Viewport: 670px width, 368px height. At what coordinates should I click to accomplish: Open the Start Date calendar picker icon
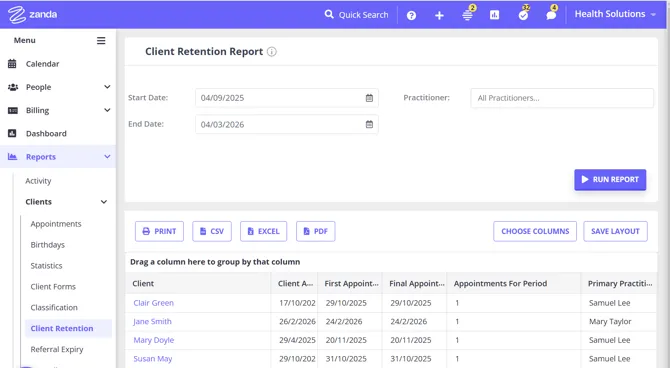point(369,98)
